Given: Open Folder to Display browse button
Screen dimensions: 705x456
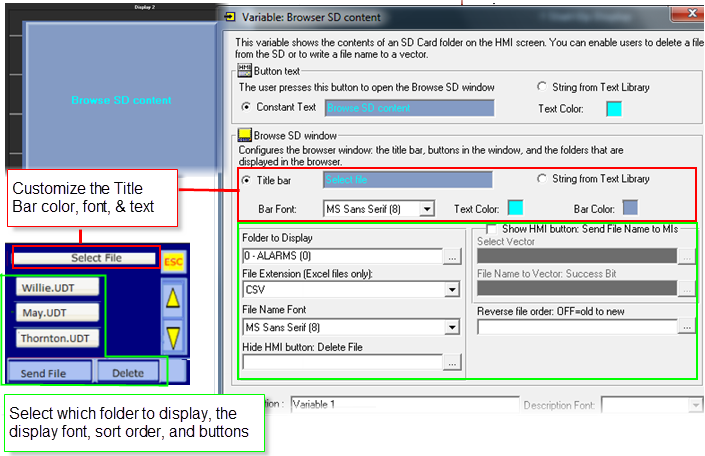Looking at the screenshot, I should (453, 257).
